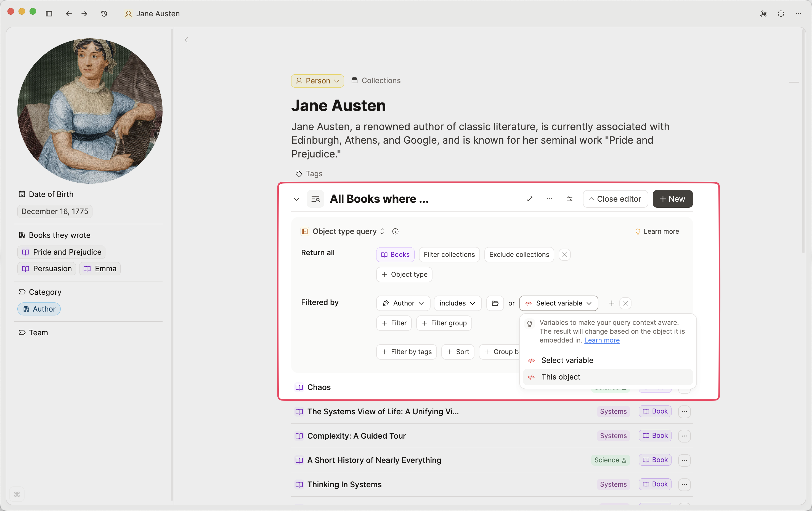Toggle the sidebar panel icon
The height and width of the screenshot is (511, 812).
point(49,14)
